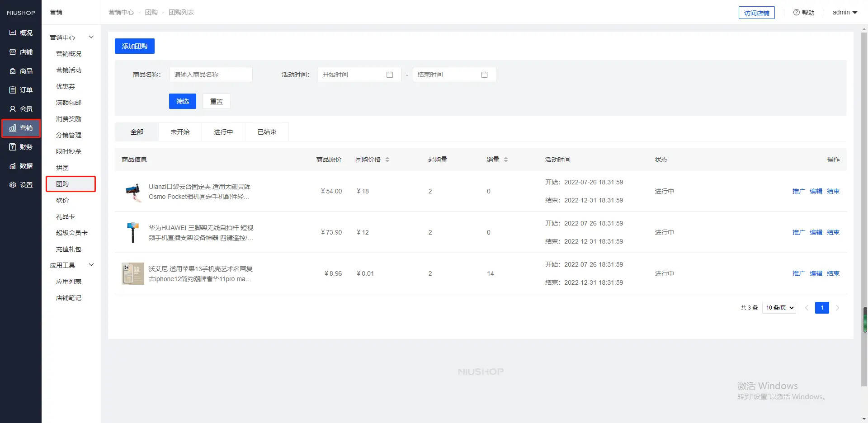Switch to the 进行中 tab
The width and height of the screenshot is (868, 423).
[x=223, y=132]
